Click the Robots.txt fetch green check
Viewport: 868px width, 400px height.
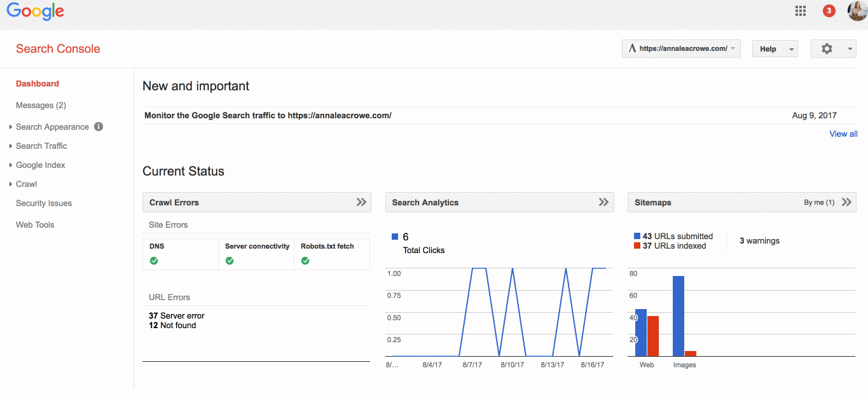305,261
